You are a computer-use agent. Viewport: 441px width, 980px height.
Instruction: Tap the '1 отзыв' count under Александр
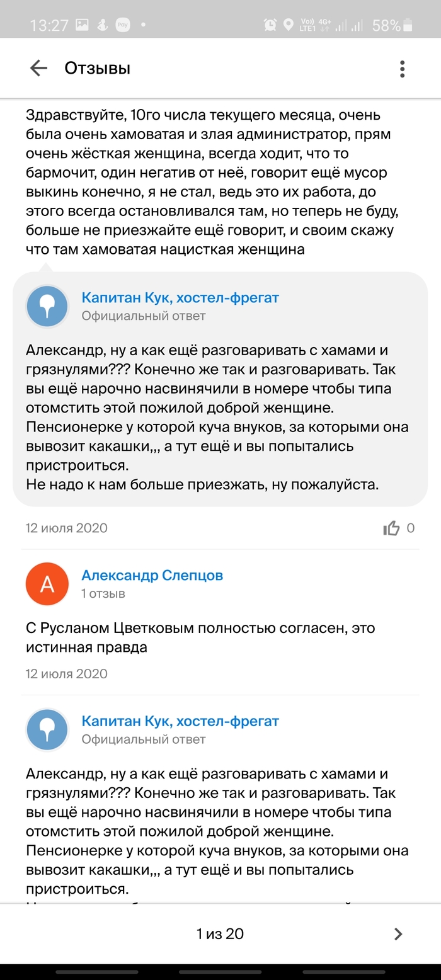point(103,593)
